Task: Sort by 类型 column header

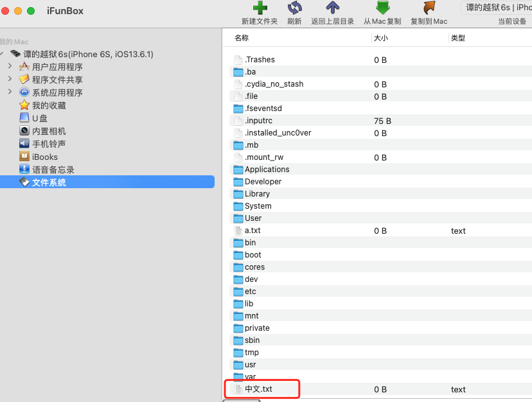Action: click(457, 38)
